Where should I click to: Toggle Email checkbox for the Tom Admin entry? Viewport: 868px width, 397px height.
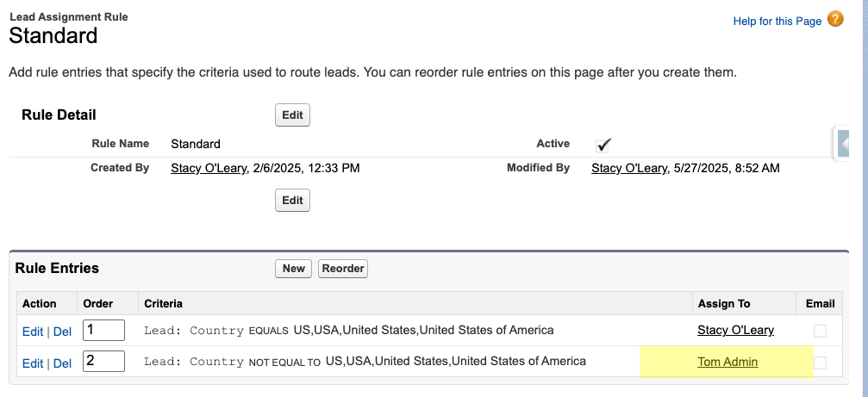820,363
